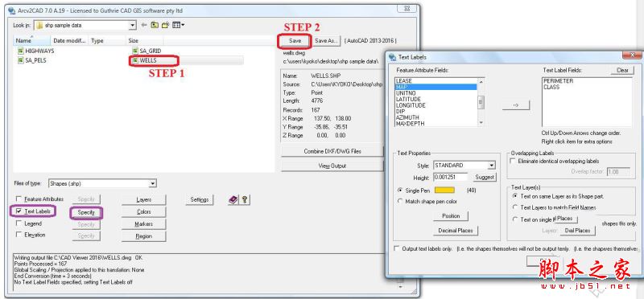Screen dimensions: 644x299
Task: Select the SA_PELS file icon
Action: coord(20,60)
